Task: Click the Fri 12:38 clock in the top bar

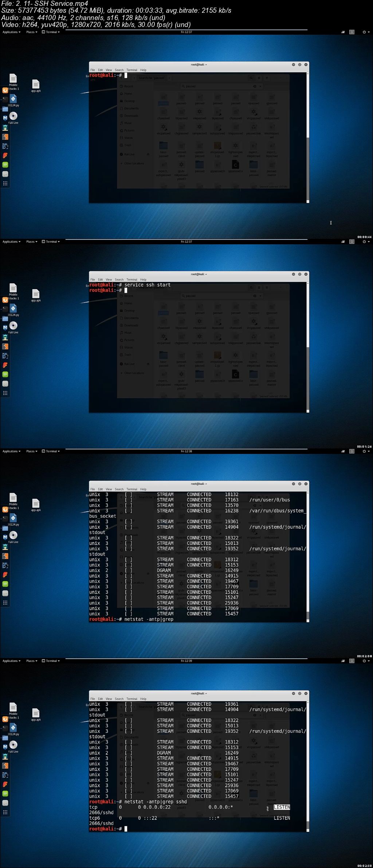Action: tap(186, 451)
